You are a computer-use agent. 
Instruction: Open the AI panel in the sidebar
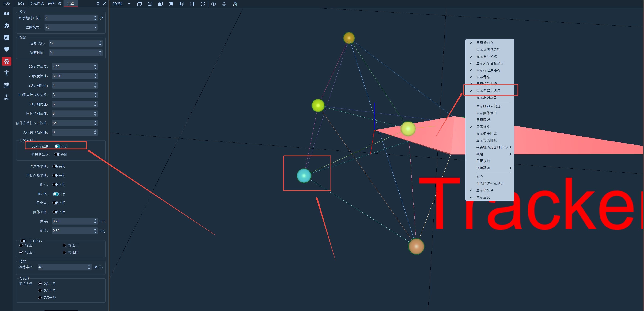pyautogui.click(x=6, y=37)
